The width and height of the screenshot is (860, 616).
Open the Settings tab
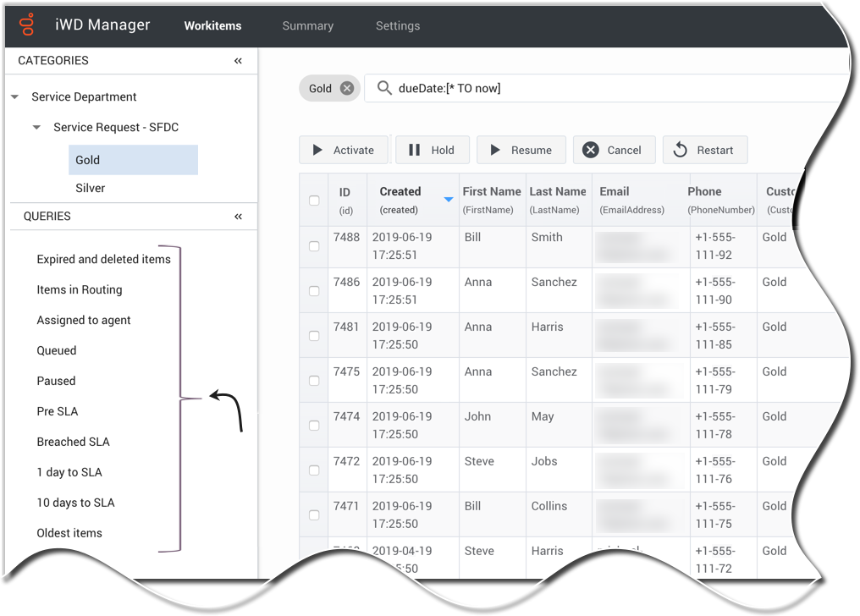coord(397,25)
